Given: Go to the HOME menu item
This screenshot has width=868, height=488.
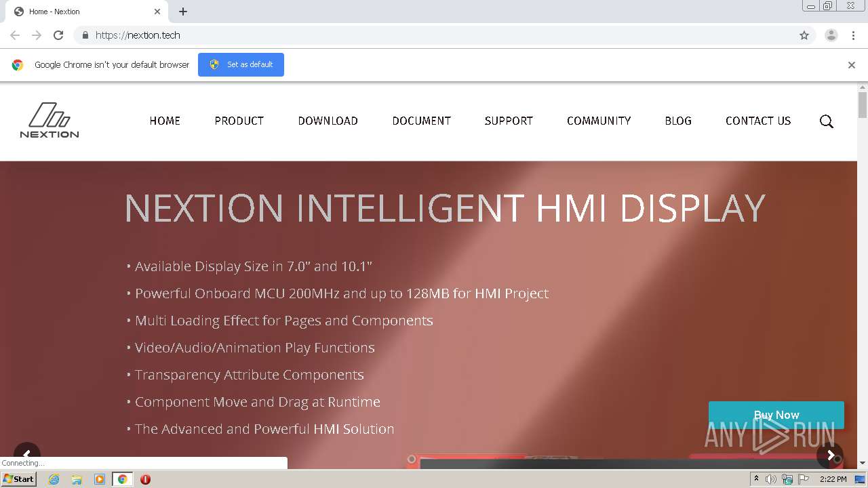Looking at the screenshot, I should coord(165,121).
